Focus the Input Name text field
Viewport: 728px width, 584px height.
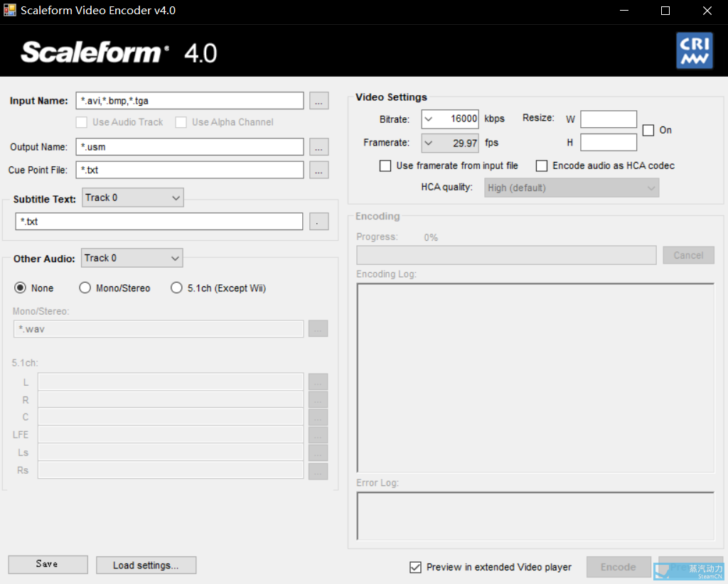[190, 101]
